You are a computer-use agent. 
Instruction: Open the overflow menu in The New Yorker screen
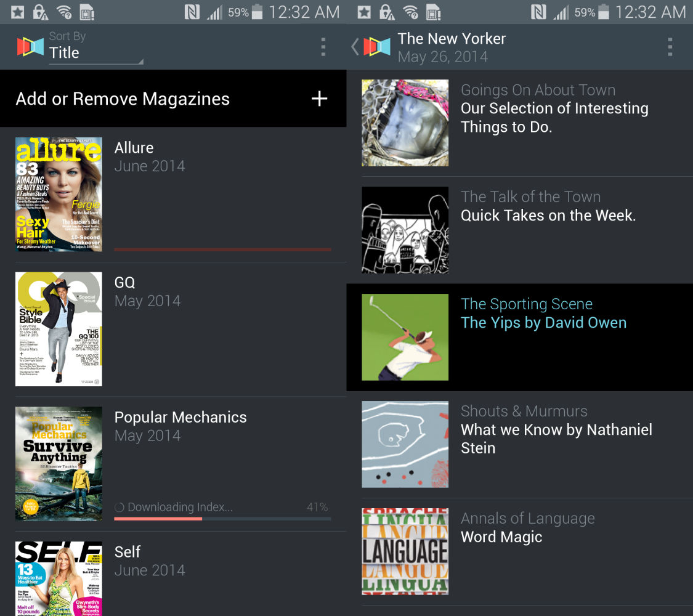click(670, 47)
